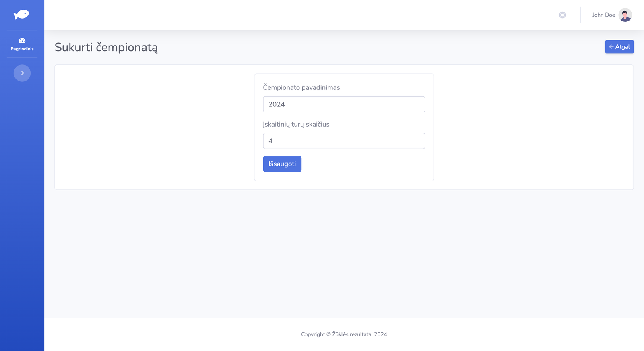The height and width of the screenshot is (351, 644).
Task: Click the user avatar picture
Action: tap(625, 15)
